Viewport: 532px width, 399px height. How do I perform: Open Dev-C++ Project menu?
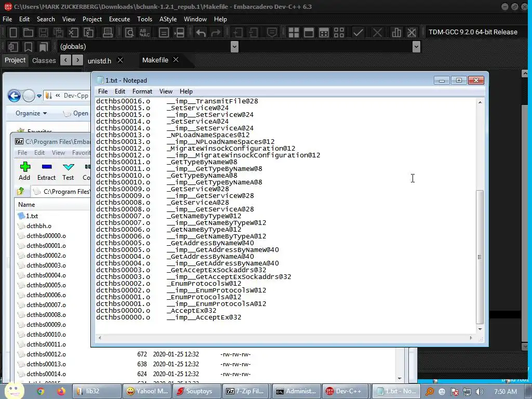92,19
